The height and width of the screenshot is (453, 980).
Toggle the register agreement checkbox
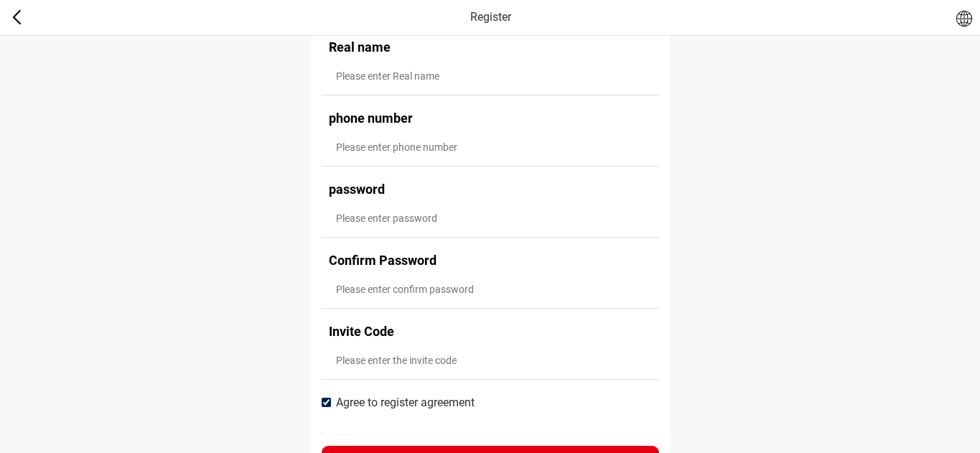pyautogui.click(x=327, y=403)
